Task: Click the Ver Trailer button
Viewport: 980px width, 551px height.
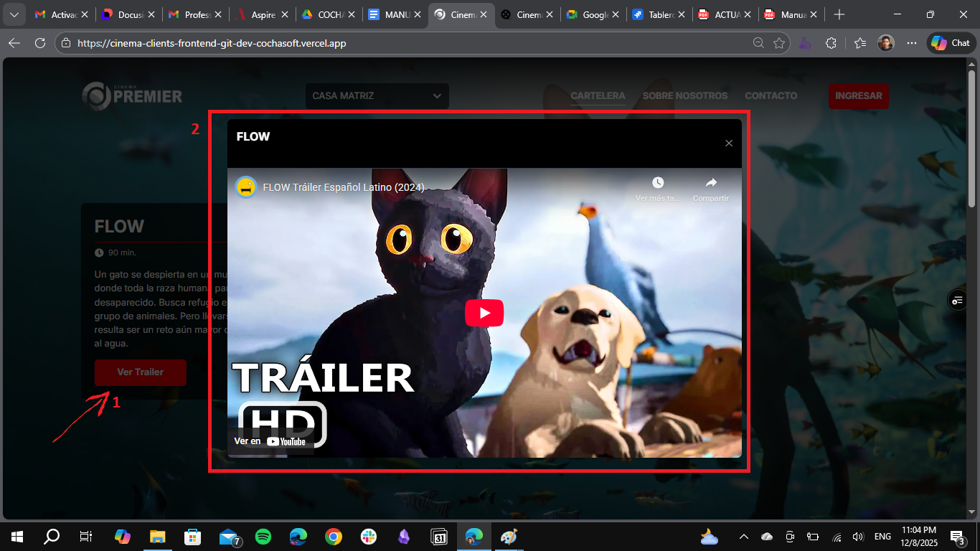Action: click(x=140, y=372)
